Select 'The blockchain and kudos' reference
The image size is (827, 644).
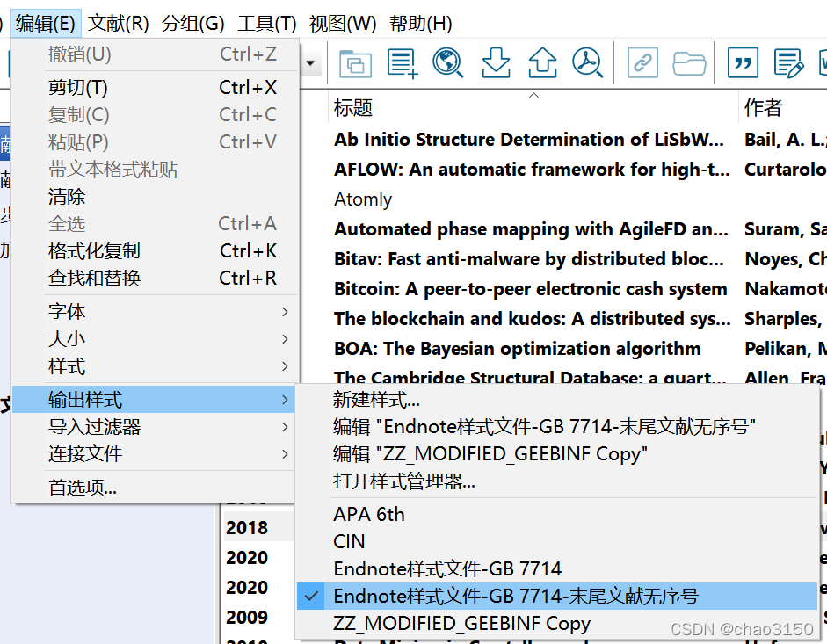pyautogui.click(x=533, y=319)
